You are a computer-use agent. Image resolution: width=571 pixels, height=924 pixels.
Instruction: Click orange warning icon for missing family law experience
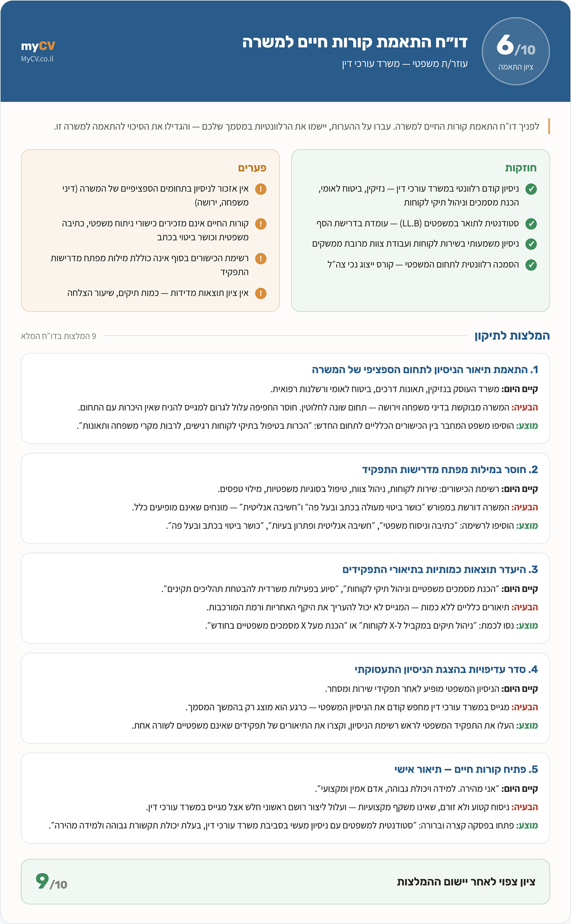[x=261, y=189]
